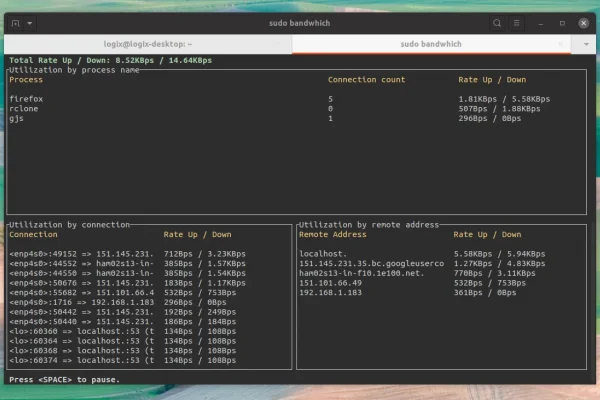Click the Press SPACE to pause hint

tap(64, 380)
